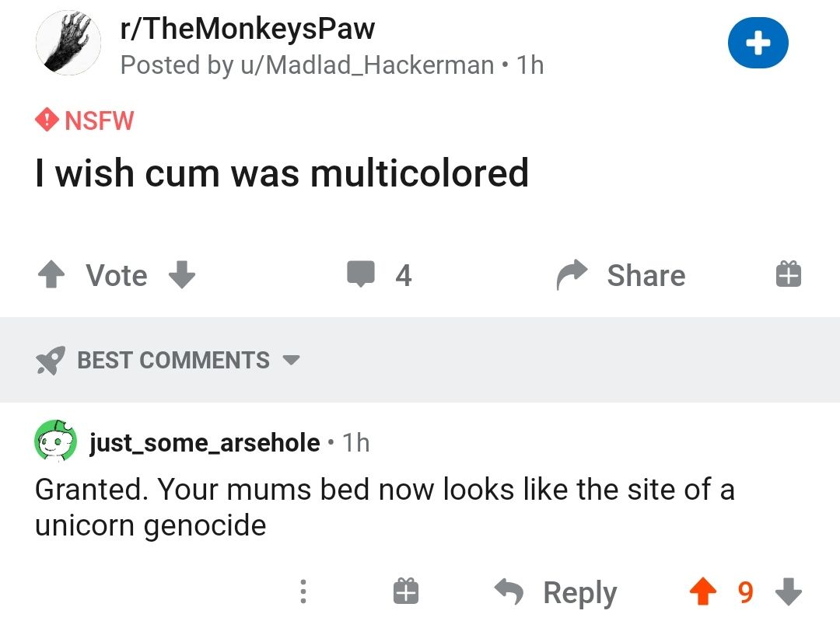Share the post using the share arrow
The width and height of the screenshot is (840, 635).
[x=572, y=274]
